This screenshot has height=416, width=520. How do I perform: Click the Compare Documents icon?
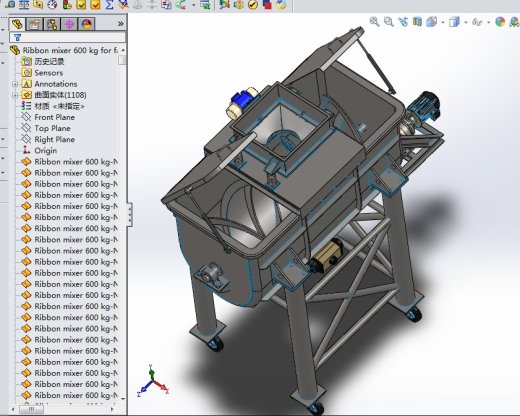click(x=166, y=4)
